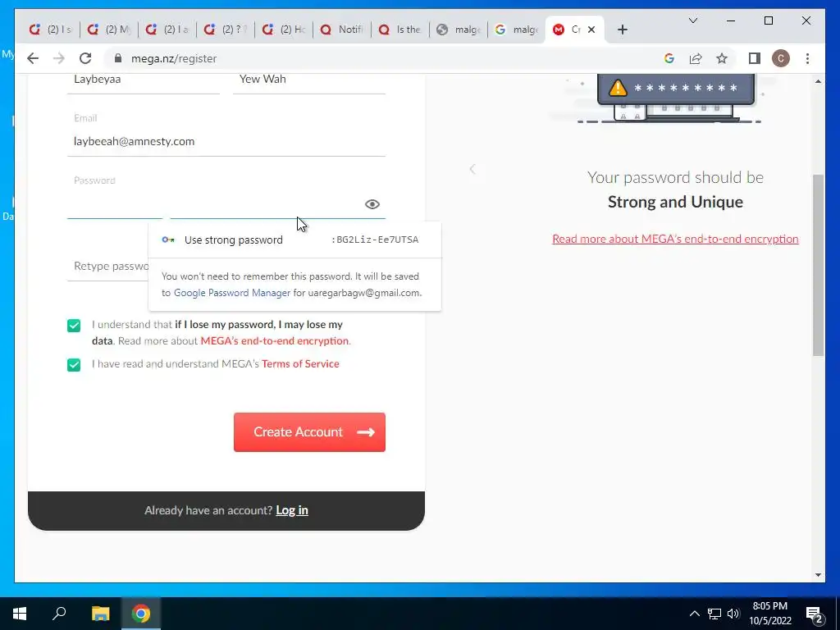Image resolution: width=840 pixels, height=630 pixels.
Task: Click the Create Account button
Action: pyautogui.click(x=309, y=432)
